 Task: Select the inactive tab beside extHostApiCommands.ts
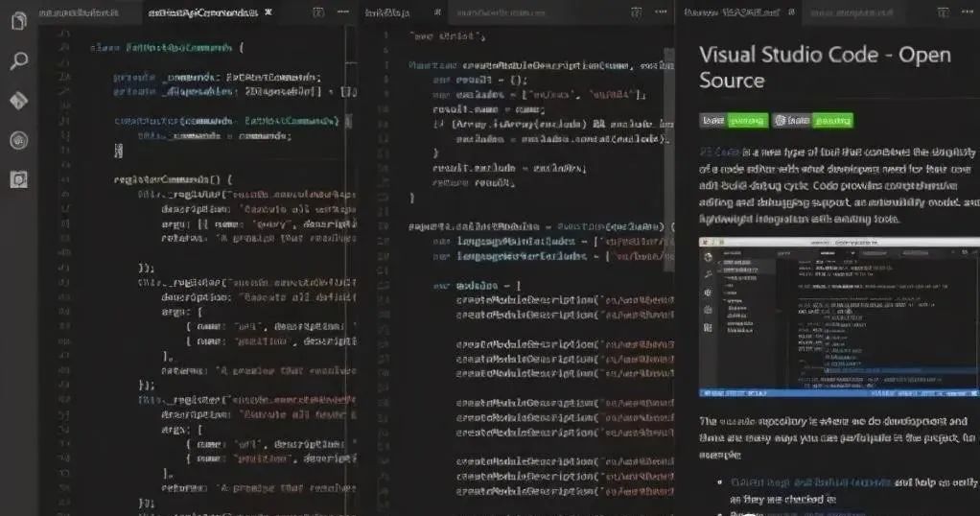[79, 12]
